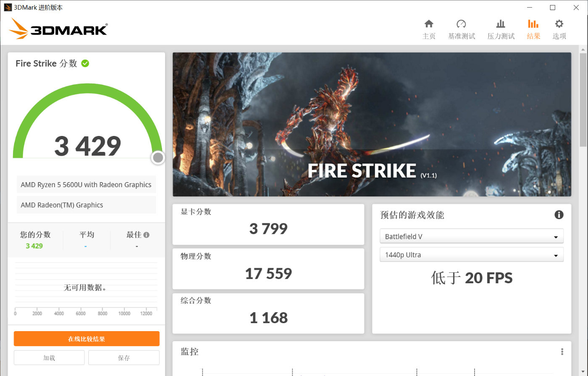
Task: Select the 结果 results tab
Action: pyautogui.click(x=533, y=29)
